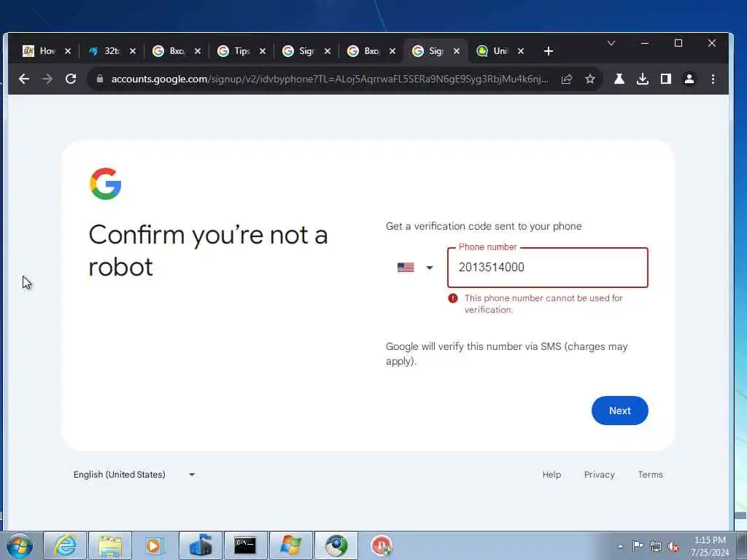Open Windows Explorer folder in taskbar
The height and width of the screenshot is (560, 747).
pos(110,545)
